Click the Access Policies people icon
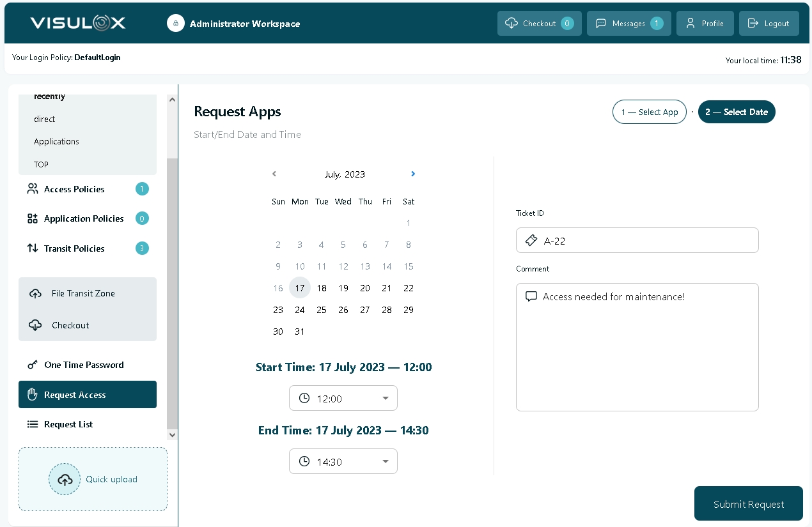This screenshot has width=812, height=527. (33, 189)
